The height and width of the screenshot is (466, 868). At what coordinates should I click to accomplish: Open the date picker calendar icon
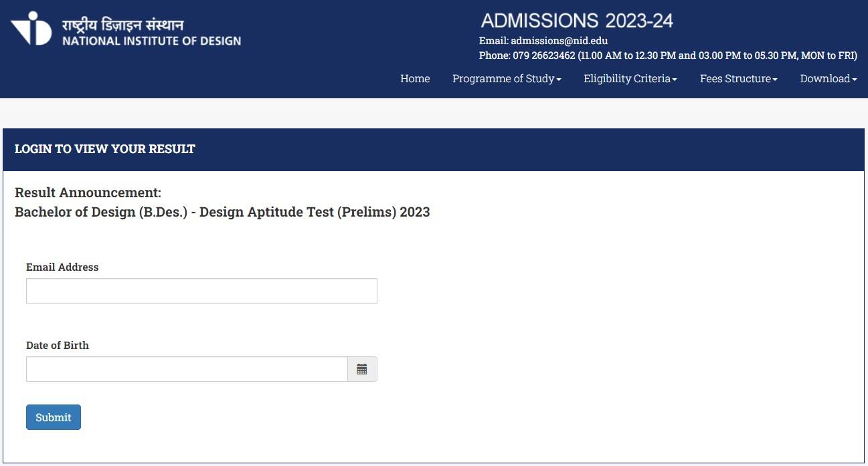point(362,369)
